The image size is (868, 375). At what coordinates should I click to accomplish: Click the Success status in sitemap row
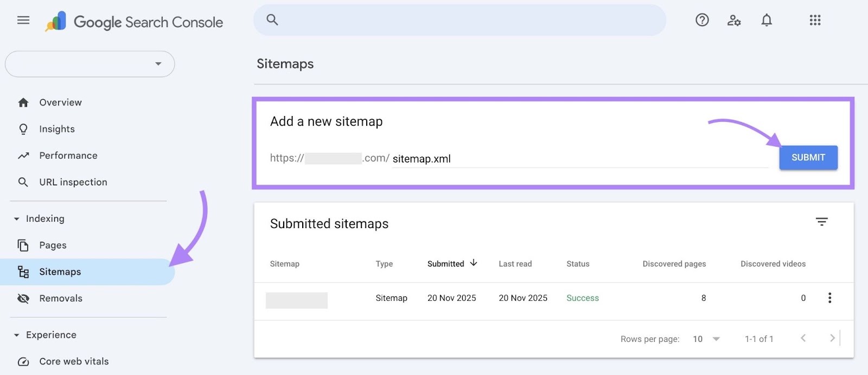[x=583, y=298]
